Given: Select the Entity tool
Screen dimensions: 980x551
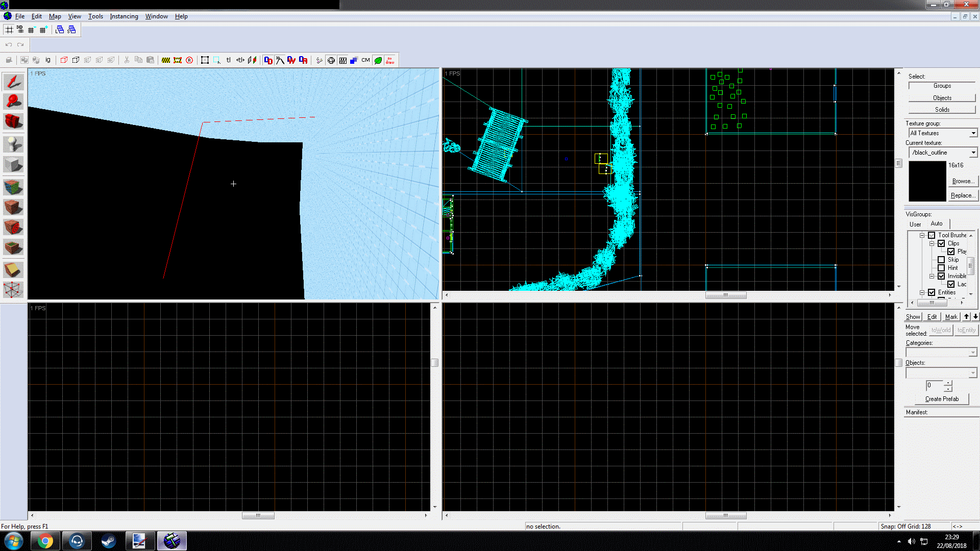Looking at the screenshot, I should [13, 144].
